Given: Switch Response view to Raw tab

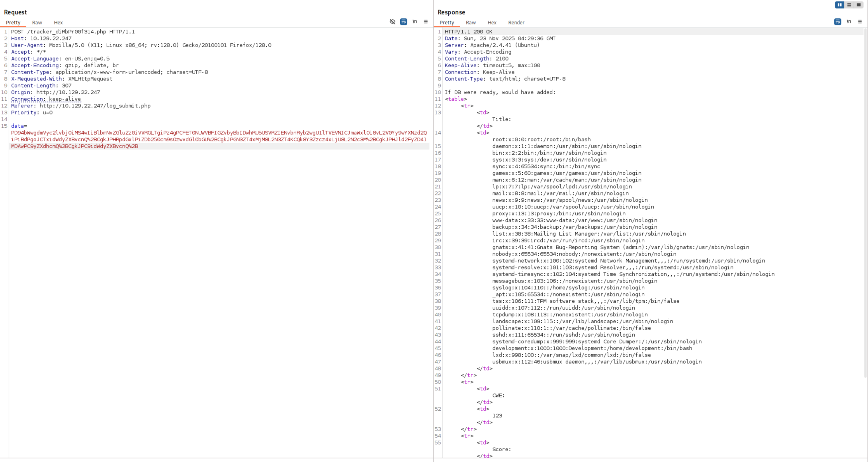Looking at the screenshot, I should tap(471, 23).
